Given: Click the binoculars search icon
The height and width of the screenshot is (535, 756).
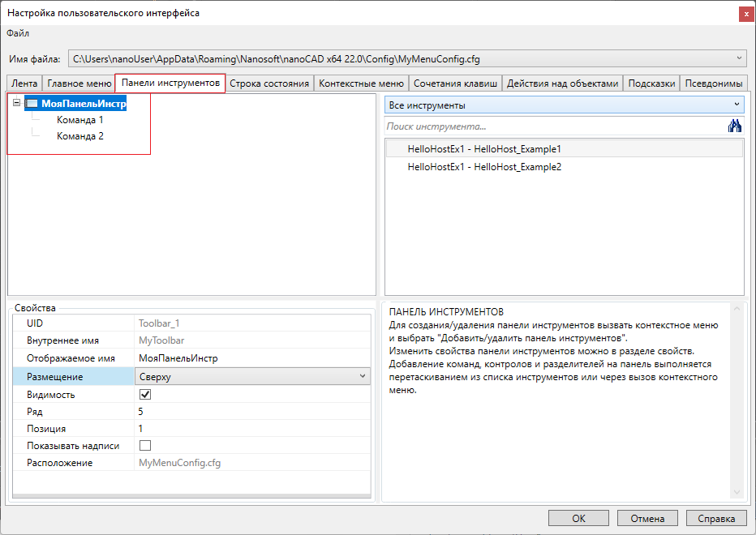Looking at the screenshot, I should (735, 126).
